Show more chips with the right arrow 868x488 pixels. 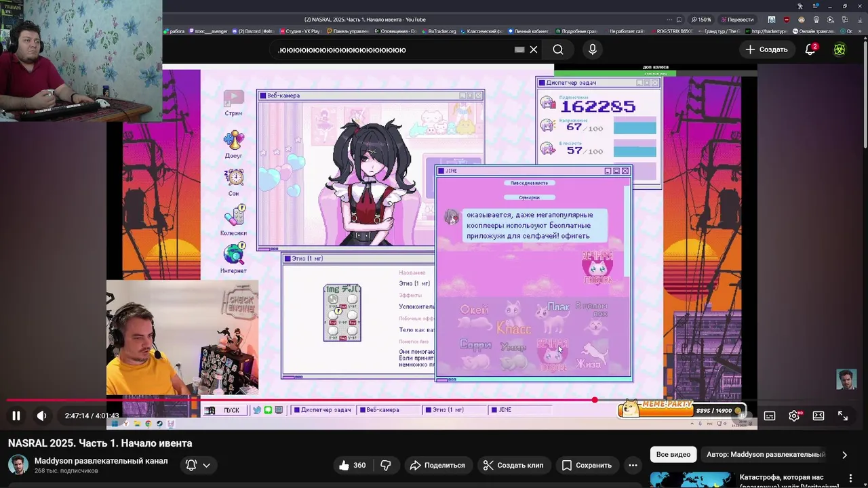pos(844,455)
